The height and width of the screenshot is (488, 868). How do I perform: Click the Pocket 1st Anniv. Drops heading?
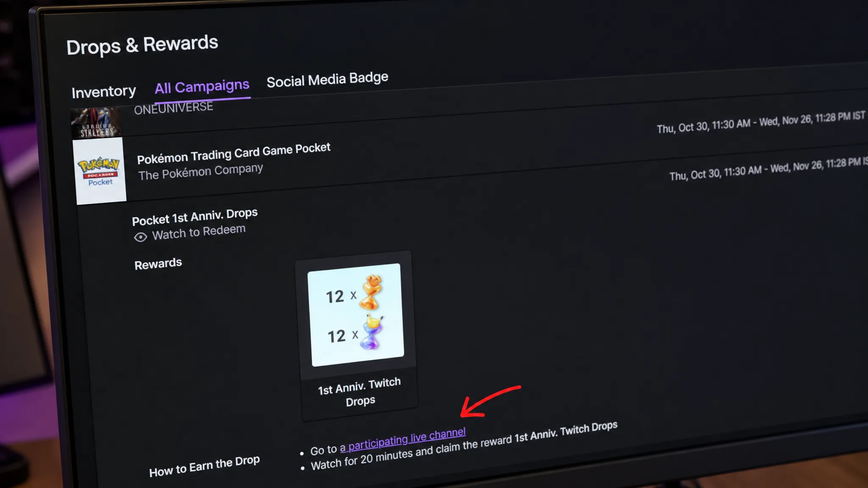click(195, 217)
